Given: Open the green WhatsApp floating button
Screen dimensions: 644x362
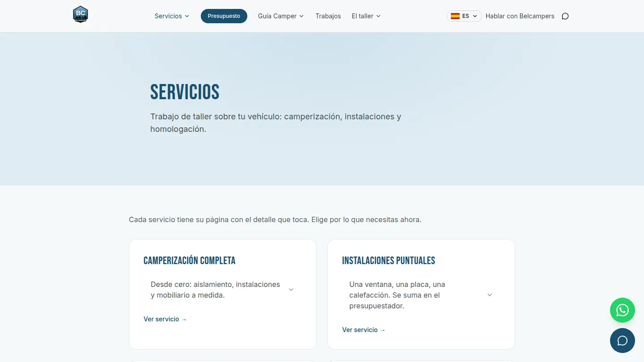Looking at the screenshot, I should (623, 310).
